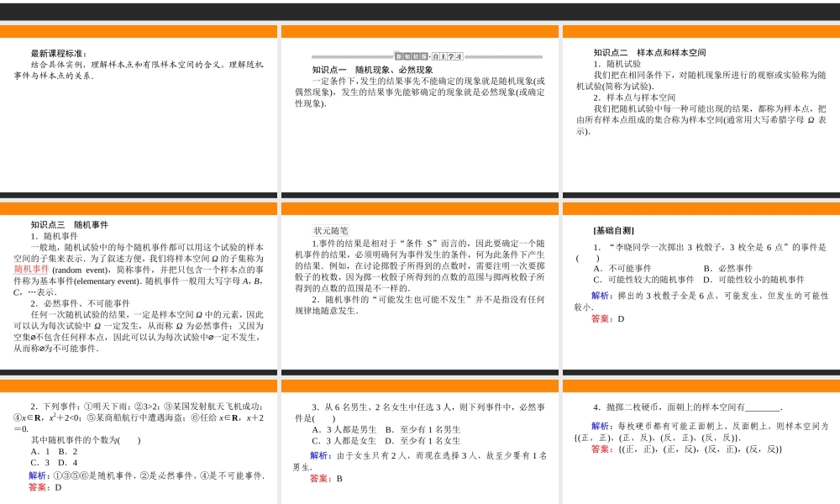The width and height of the screenshot is (840, 504).
Task: Click the heading 知识点二 样本点和样本空间
Action: point(649,52)
